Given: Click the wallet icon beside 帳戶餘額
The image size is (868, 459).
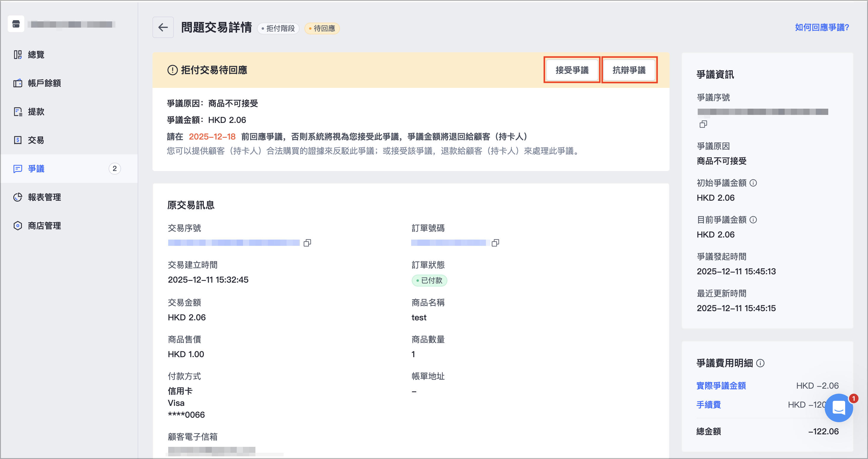Looking at the screenshot, I should pyautogui.click(x=18, y=83).
